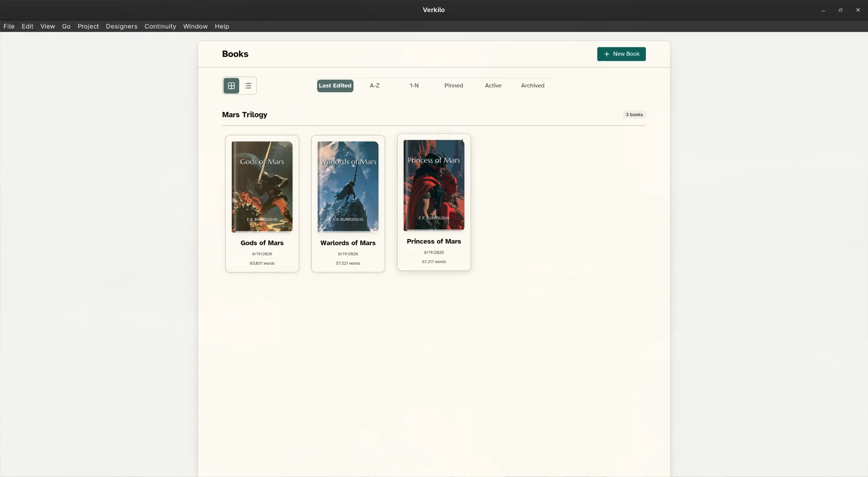
Task: Click the 57,521 words count
Action: tap(348, 263)
